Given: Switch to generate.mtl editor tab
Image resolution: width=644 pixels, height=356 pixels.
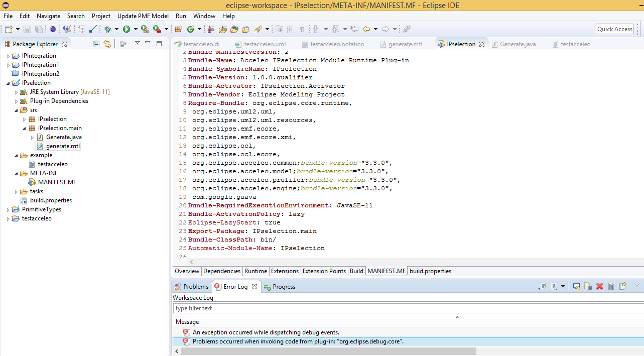Looking at the screenshot, I should coord(401,44).
